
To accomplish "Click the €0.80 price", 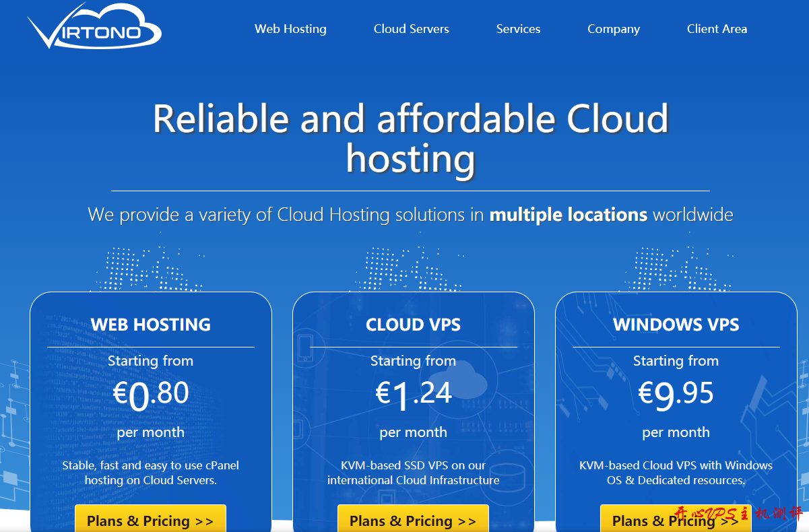I will pos(151,395).
